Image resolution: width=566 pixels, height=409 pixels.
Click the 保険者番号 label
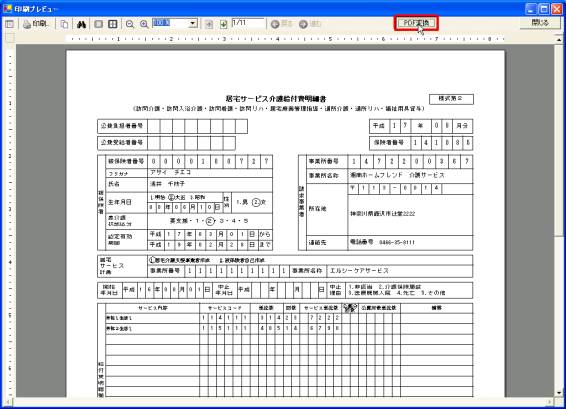(389, 143)
